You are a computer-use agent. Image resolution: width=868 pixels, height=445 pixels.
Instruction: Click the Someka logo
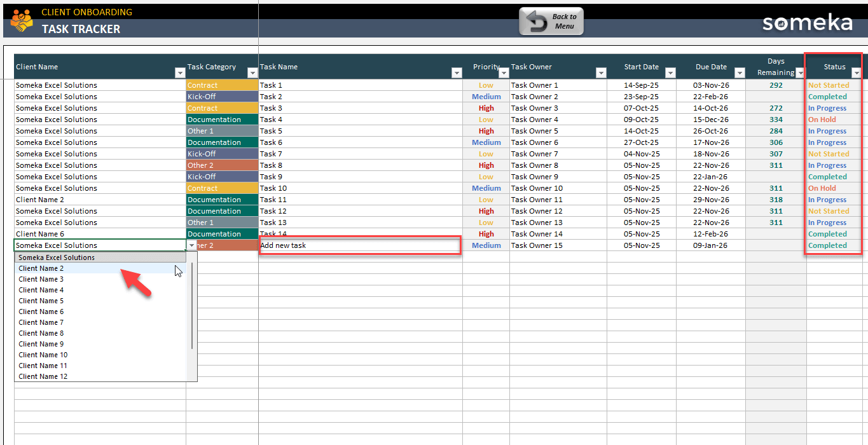point(807,24)
